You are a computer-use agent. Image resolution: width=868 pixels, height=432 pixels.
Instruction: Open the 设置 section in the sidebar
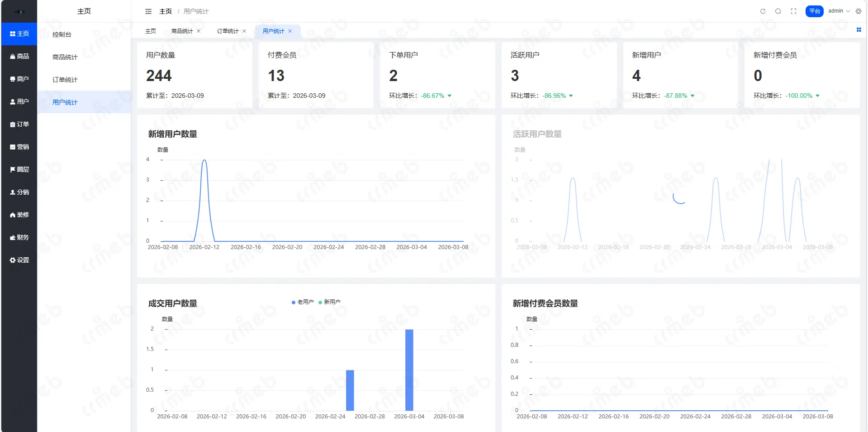(19, 260)
